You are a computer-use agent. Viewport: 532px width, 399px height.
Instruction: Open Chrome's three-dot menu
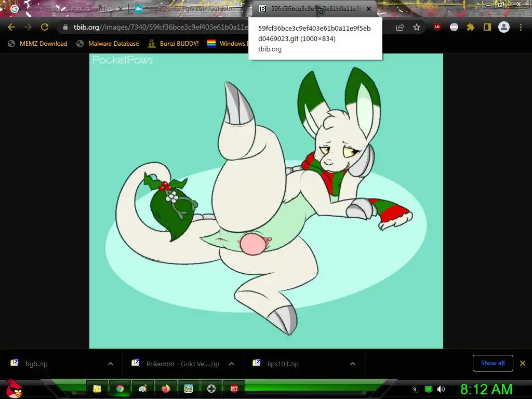(521, 27)
